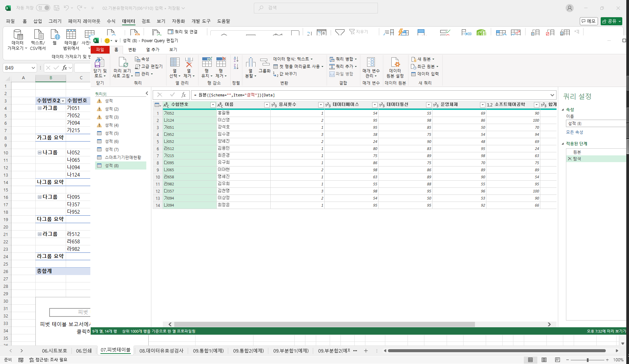Sort descending with the Z-A icon

tap(236, 67)
